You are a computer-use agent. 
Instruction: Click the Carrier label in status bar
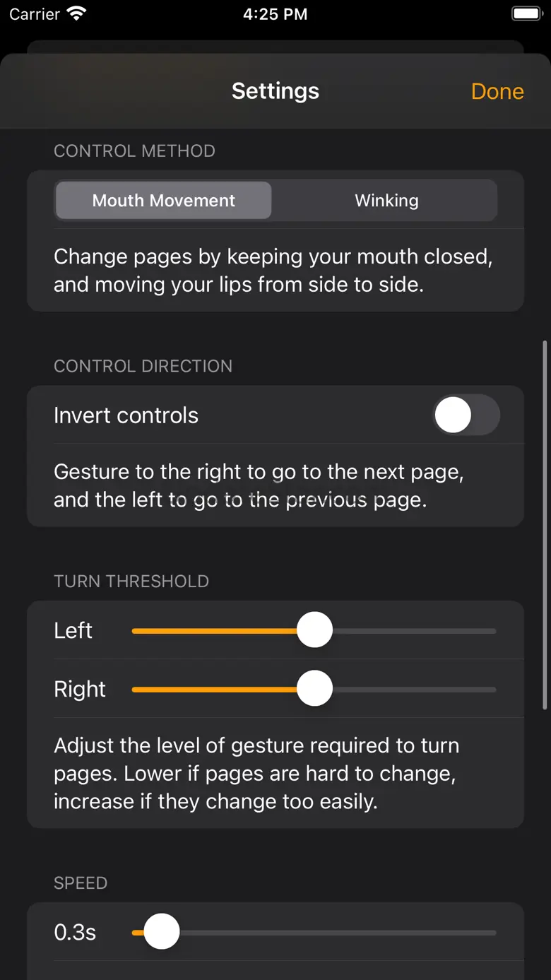pos(35,14)
